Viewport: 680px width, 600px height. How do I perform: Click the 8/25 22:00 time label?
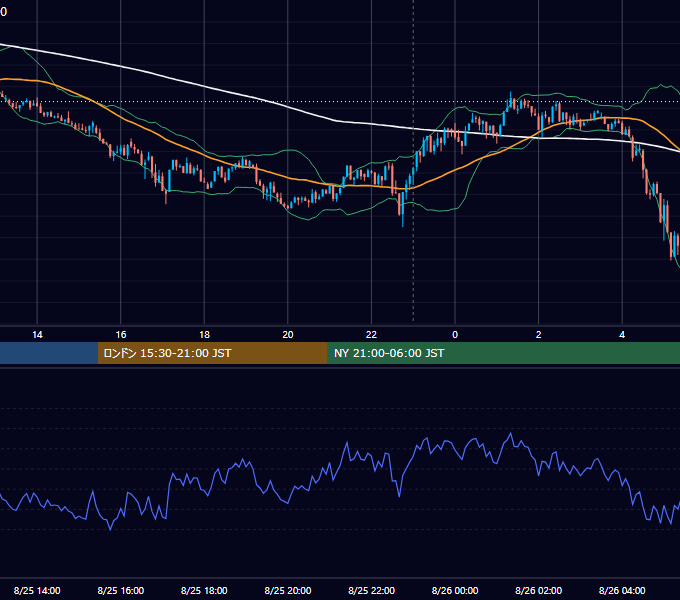click(371, 590)
